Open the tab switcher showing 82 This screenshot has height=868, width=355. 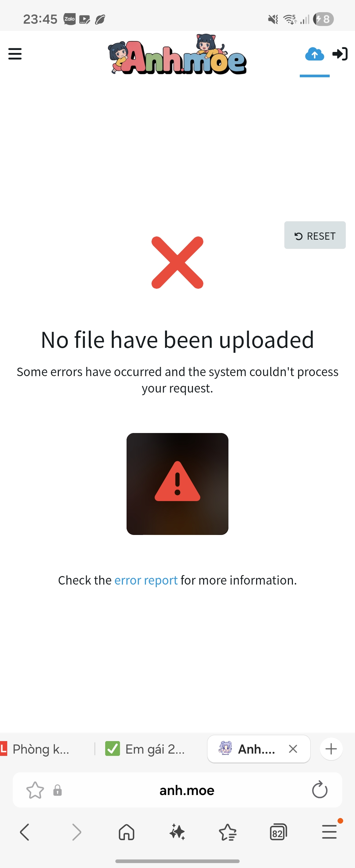[x=278, y=832]
